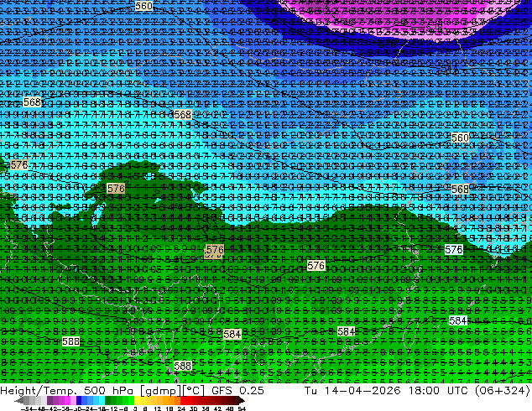This screenshot has width=532, height=411.
Task: Pick the cyan legend swatch
Action: tap(102, 400)
